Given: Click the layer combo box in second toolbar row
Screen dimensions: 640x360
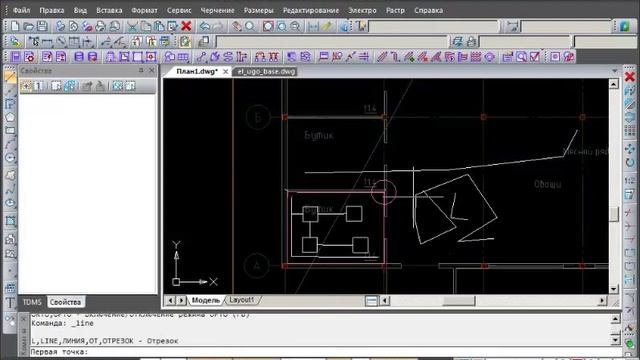Looking at the screenshot, I should (x=331, y=41).
